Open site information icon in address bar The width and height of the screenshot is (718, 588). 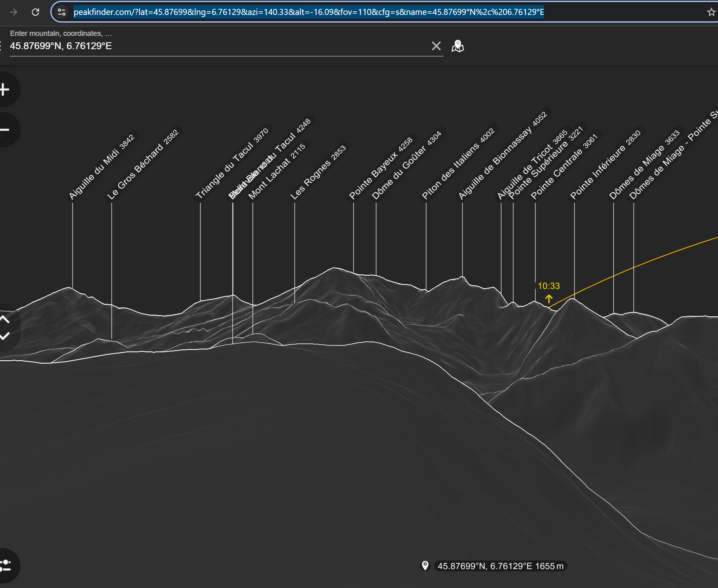62,12
